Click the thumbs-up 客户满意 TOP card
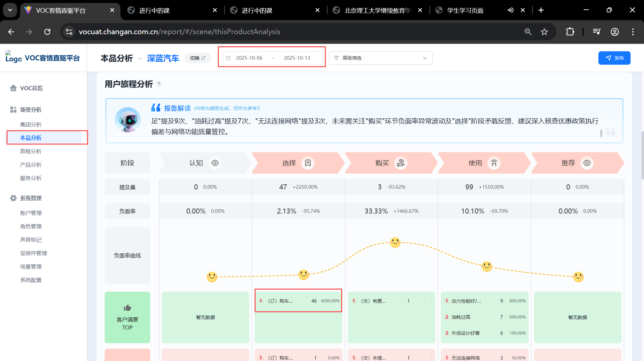This screenshot has height=361, width=644. point(127,317)
